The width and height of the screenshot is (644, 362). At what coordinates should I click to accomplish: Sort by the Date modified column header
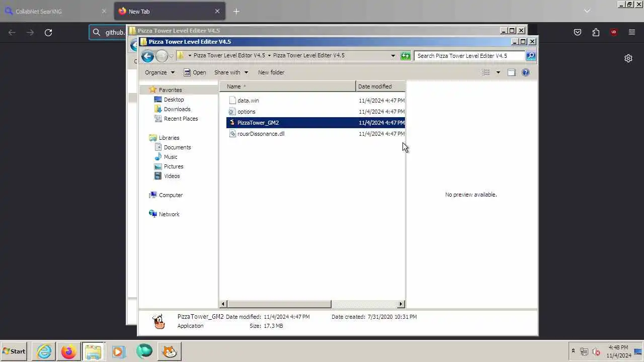pyautogui.click(x=380, y=86)
